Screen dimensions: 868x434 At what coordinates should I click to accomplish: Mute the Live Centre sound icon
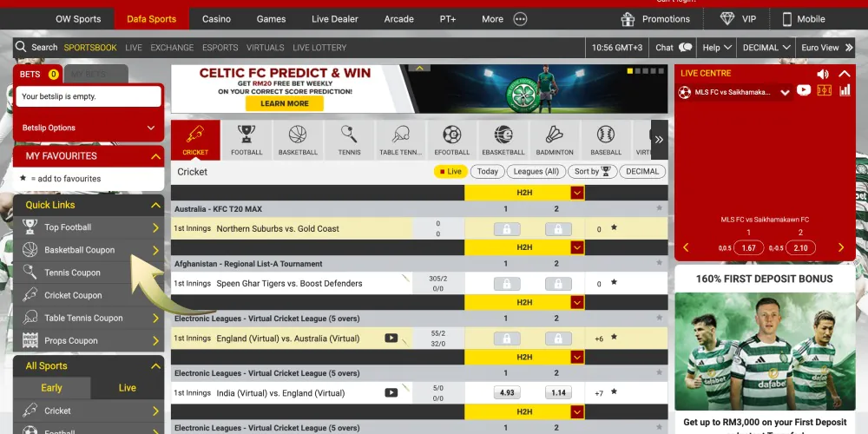[x=823, y=74]
